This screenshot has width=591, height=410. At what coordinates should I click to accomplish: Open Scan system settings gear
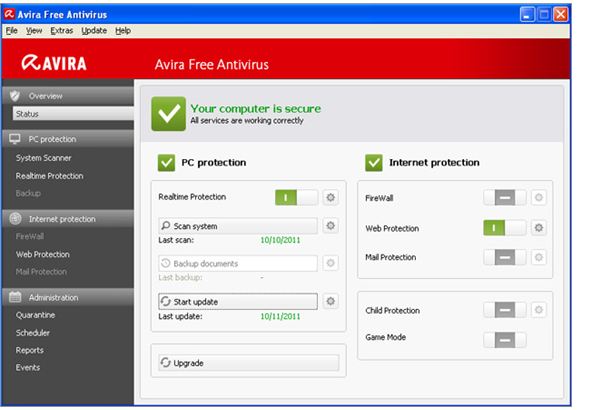330,226
